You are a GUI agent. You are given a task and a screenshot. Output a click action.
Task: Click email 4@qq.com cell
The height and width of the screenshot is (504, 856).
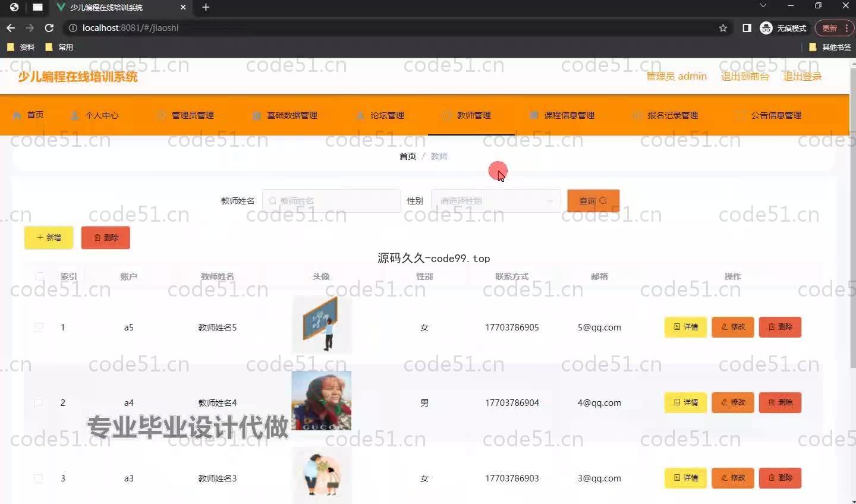click(x=599, y=403)
